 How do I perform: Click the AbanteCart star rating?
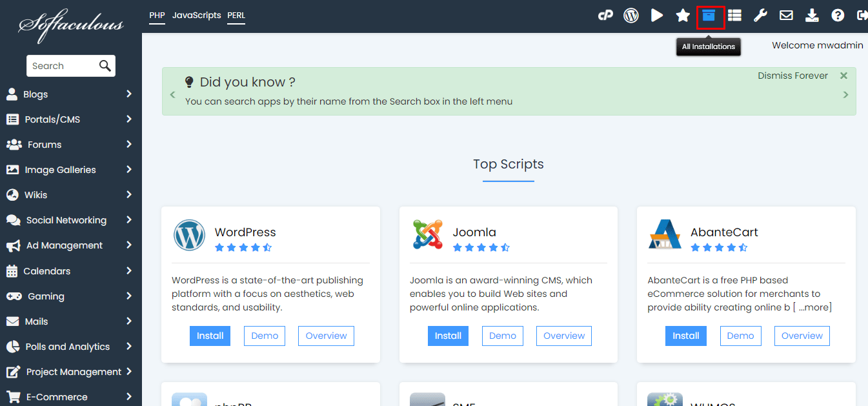719,247
